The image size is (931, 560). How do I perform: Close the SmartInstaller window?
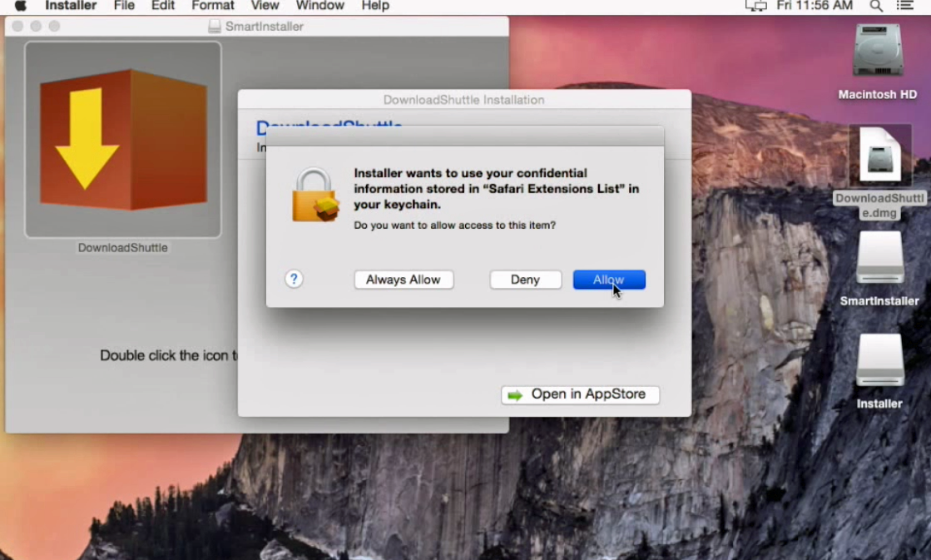17,26
